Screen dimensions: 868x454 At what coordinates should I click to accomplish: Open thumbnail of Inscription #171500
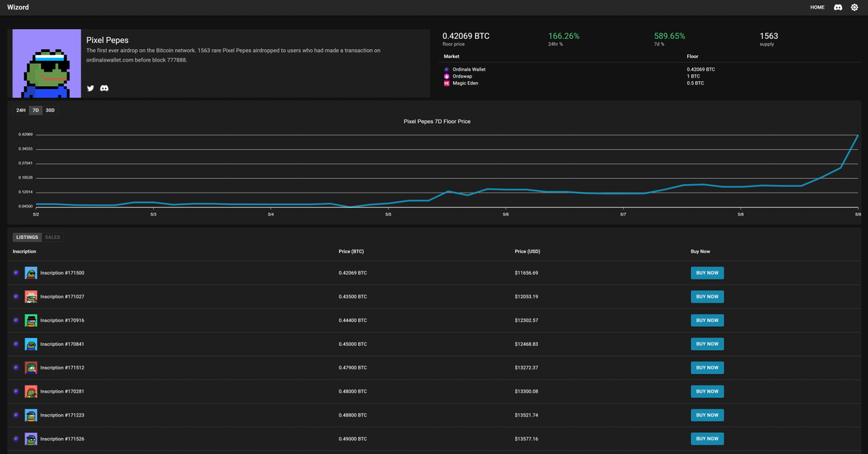coord(31,273)
